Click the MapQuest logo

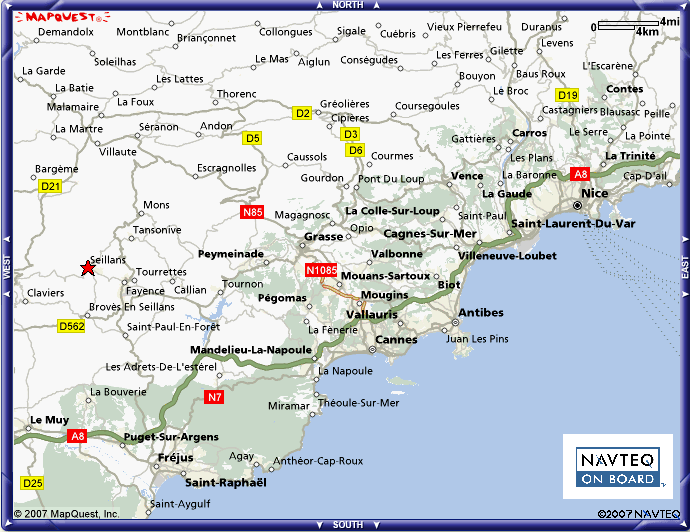(x=62, y=17)
